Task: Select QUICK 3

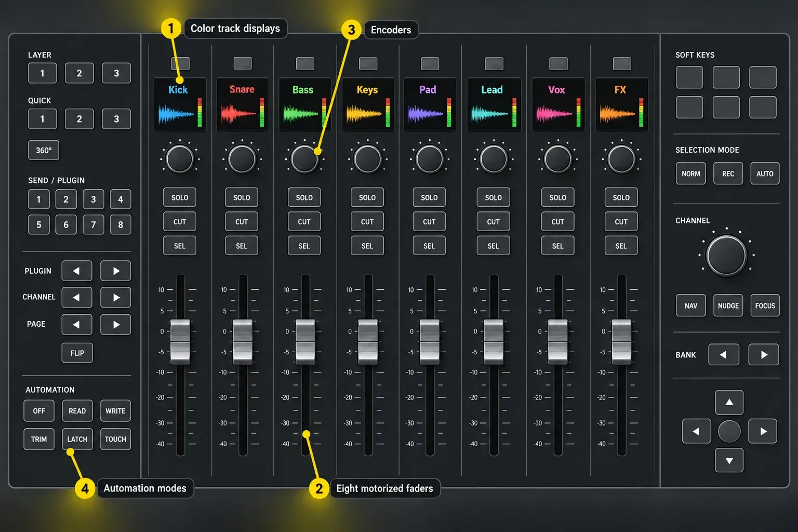Action: [116, 119]
